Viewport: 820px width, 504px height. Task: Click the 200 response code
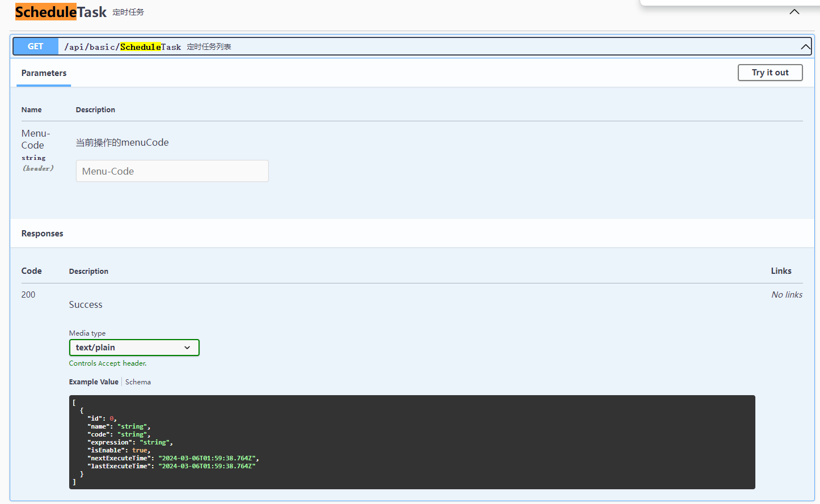tap(28, 295)
